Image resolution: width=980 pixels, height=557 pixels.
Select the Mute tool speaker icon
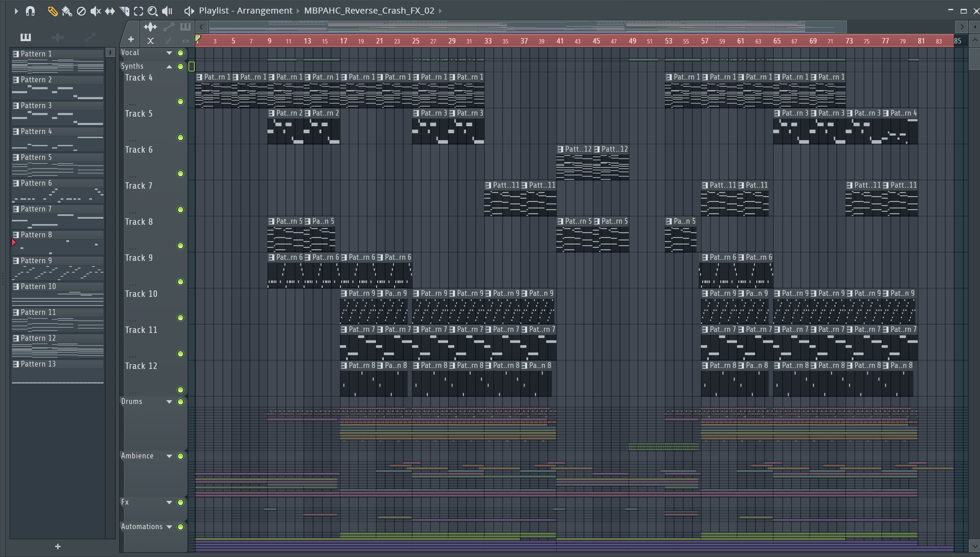(95, 11)
